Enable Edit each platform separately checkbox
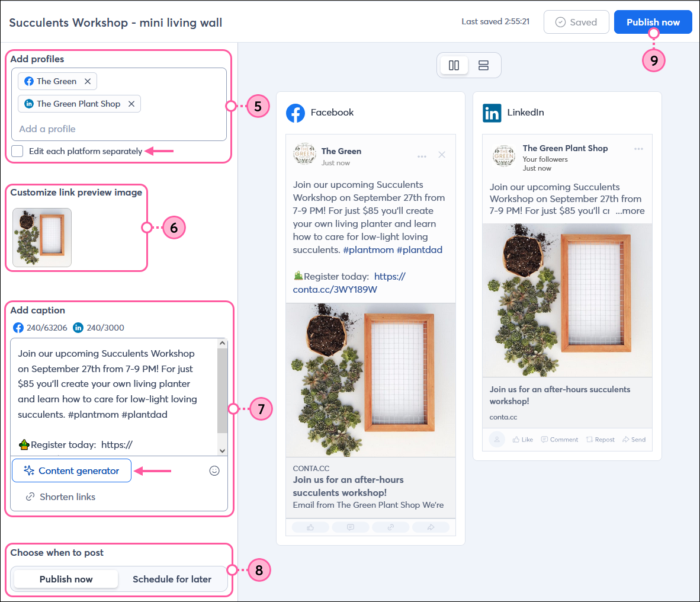700x602 pixels. 17,151
